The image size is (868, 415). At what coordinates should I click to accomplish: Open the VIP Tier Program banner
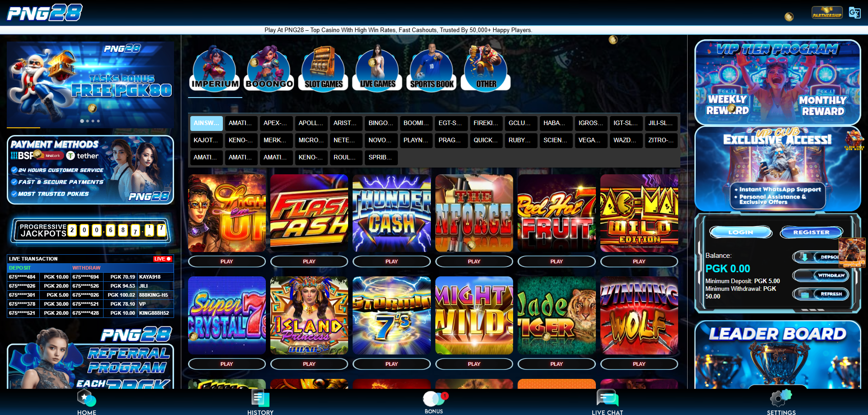pos(778,82)
